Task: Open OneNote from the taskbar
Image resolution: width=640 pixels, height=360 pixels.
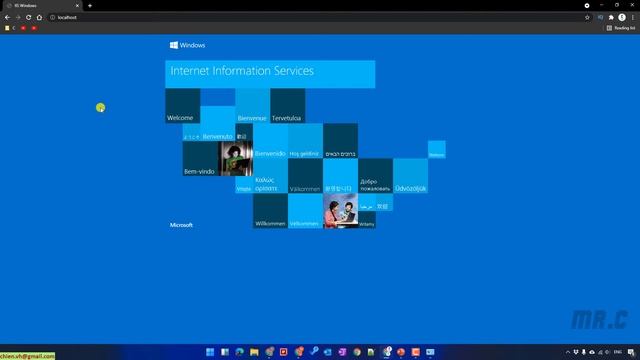Action: 342,352
